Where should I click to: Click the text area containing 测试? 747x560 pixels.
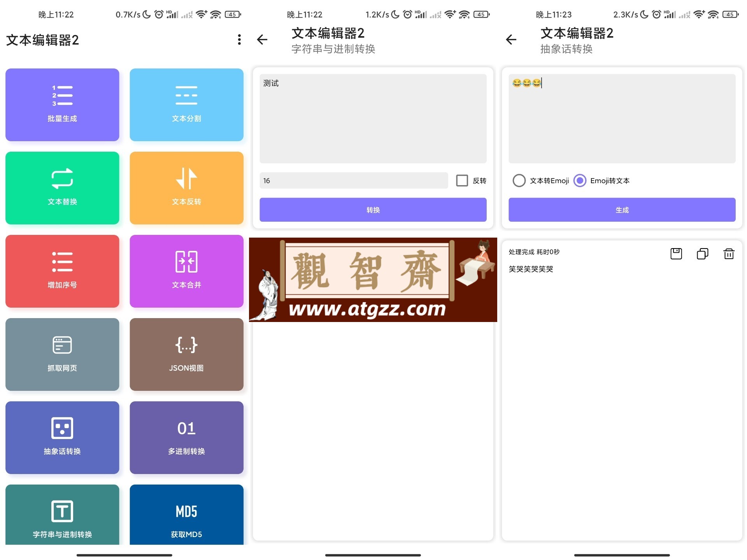pos(373,119)
